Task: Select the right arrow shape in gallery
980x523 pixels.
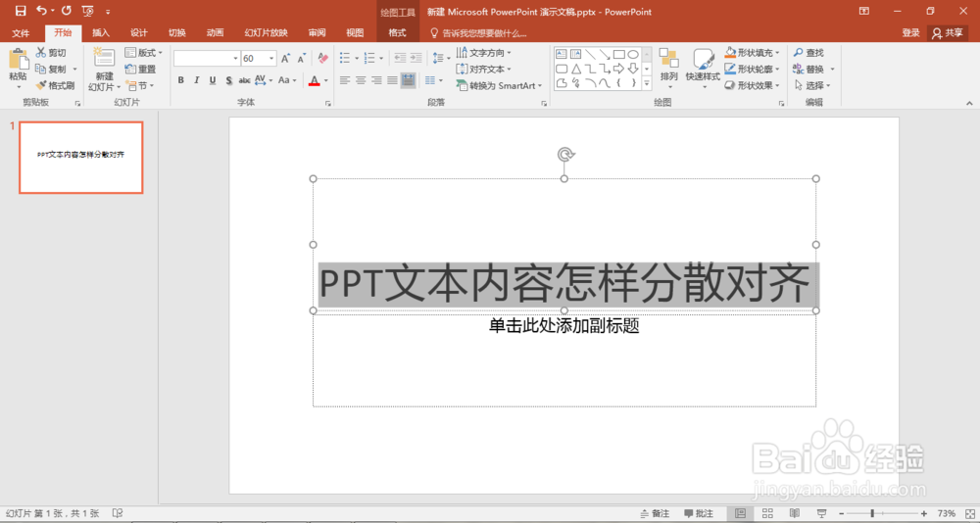Action: [x=618, y=69]
